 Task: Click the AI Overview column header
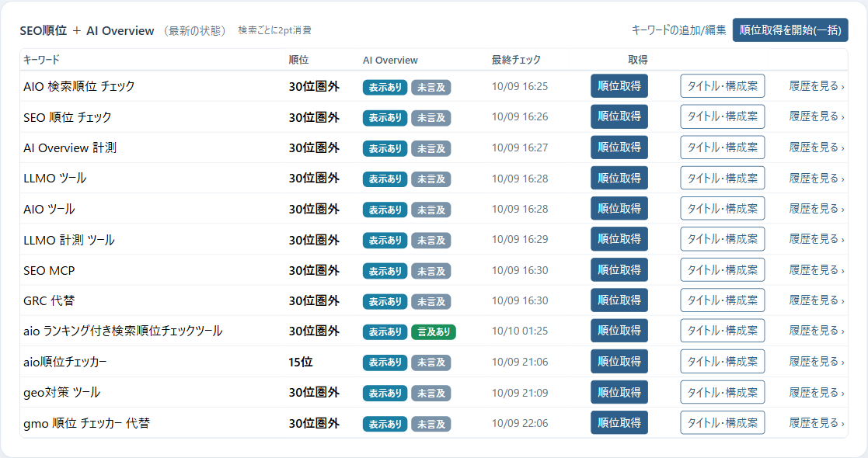pyautogui.click(x=390, y=61)
